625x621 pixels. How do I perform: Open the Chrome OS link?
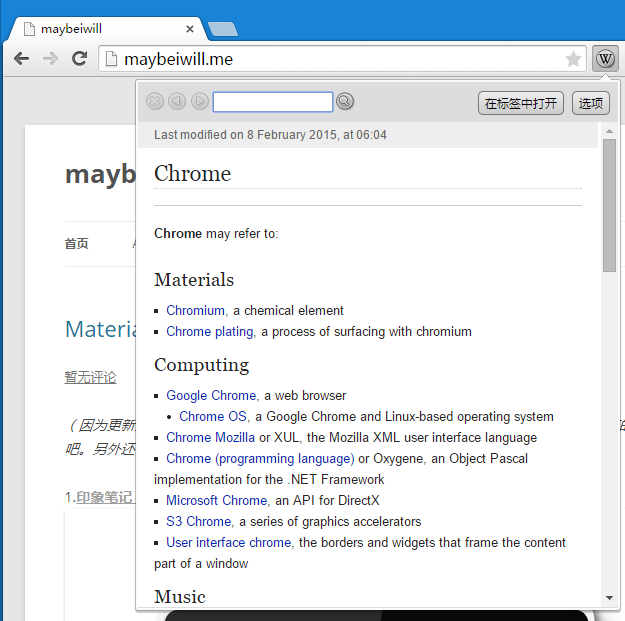(213, 417)
